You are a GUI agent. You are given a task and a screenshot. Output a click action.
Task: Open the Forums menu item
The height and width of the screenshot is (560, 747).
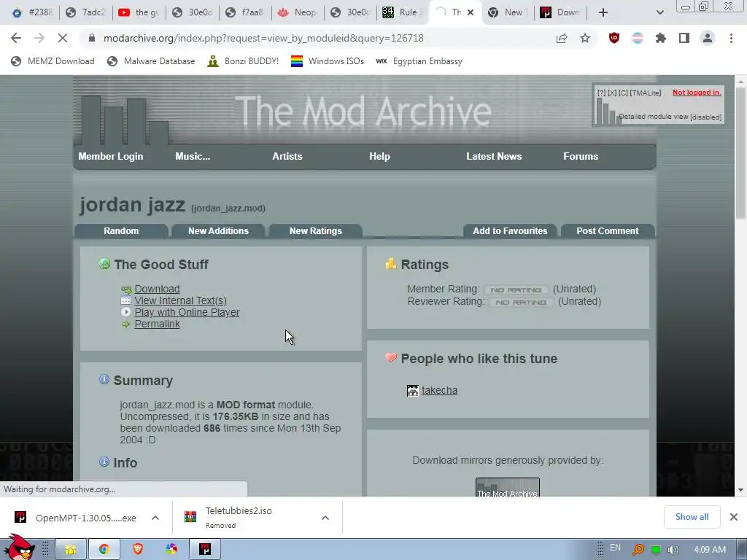pyautogui.click(x=581, y=156)
